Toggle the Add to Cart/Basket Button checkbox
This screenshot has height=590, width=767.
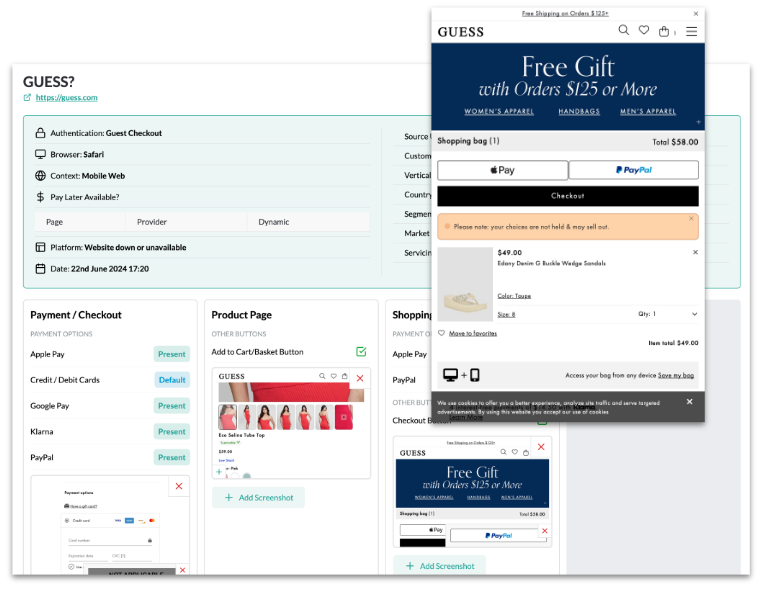click(361, 352)
